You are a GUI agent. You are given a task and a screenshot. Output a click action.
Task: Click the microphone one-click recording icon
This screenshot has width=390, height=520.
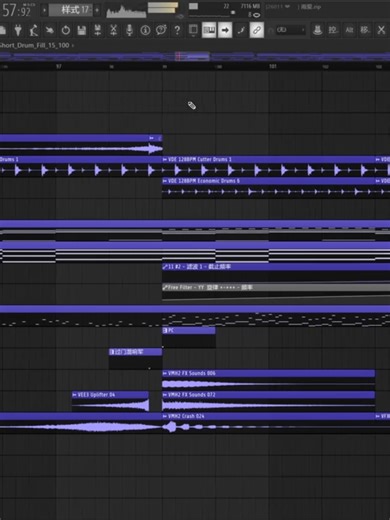(129, 30)
